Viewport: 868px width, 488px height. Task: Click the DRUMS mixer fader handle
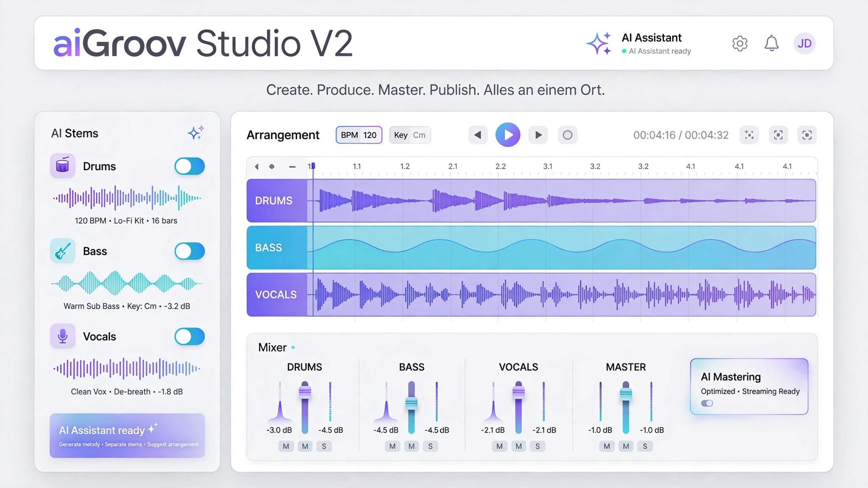coord(305,391)
